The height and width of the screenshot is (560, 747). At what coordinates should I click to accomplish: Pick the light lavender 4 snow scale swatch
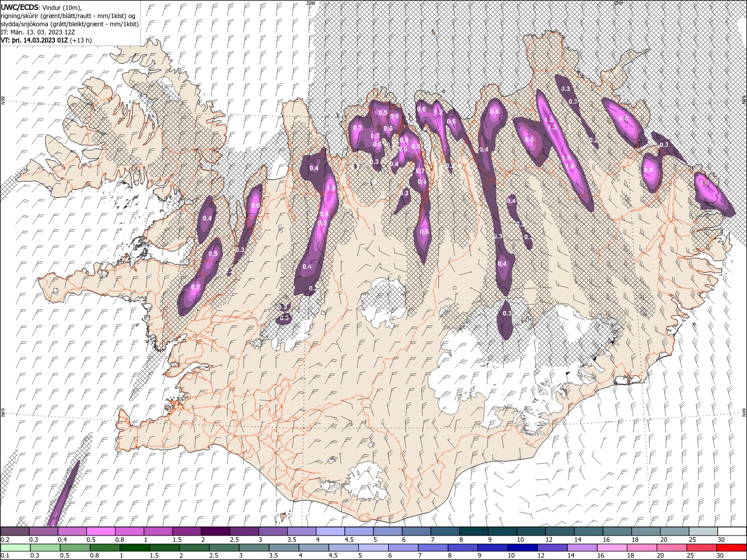click(x=330, y=531)
